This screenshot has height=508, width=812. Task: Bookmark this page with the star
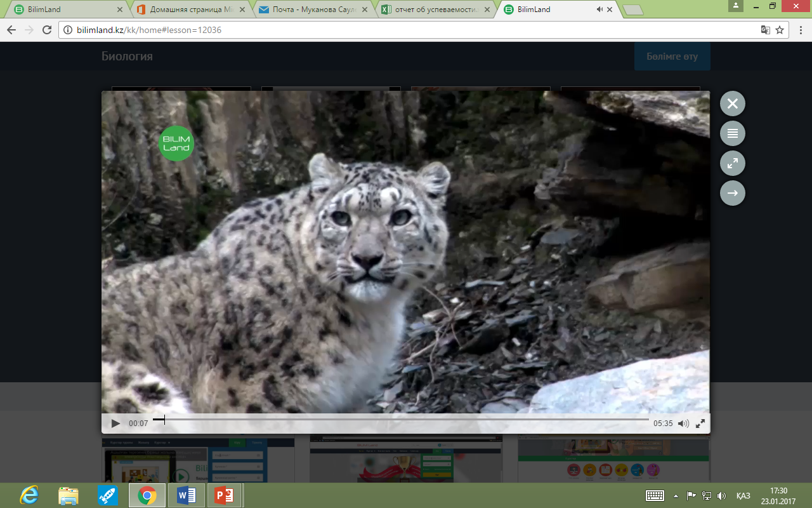pos(780,30)
